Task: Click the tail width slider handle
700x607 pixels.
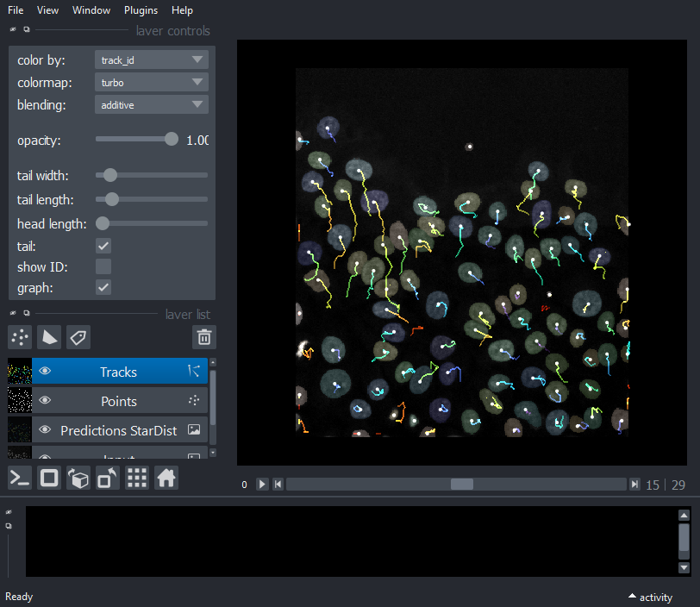Action: click(x=109, y=175)
